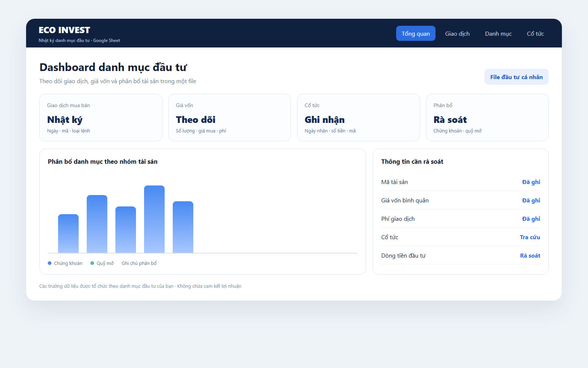The image size is (588, 368).
Task: Switch to the Giao dịch tab
Action: point(457,33)
